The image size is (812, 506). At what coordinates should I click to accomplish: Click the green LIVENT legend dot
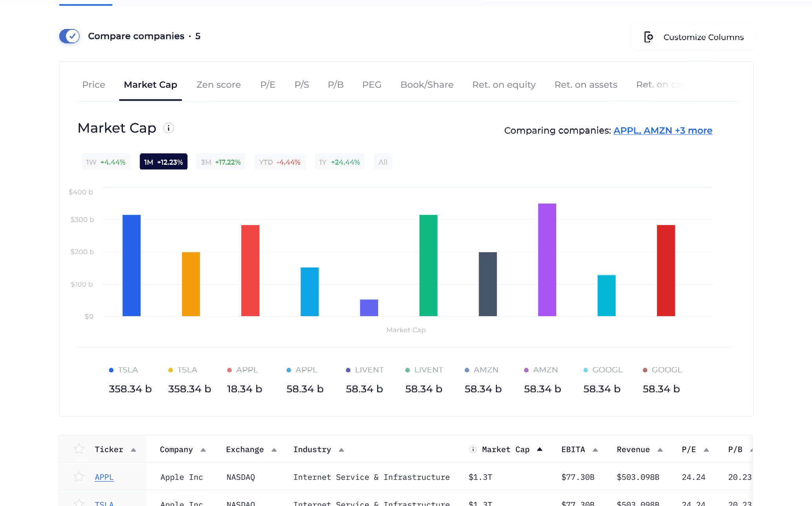[x=408, y=370]
